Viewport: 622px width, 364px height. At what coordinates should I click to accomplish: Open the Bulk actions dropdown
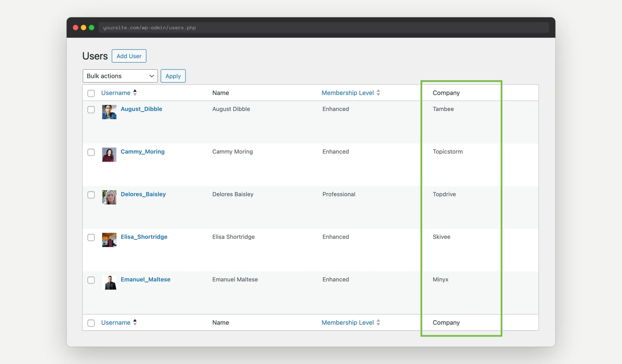(120, 76)
